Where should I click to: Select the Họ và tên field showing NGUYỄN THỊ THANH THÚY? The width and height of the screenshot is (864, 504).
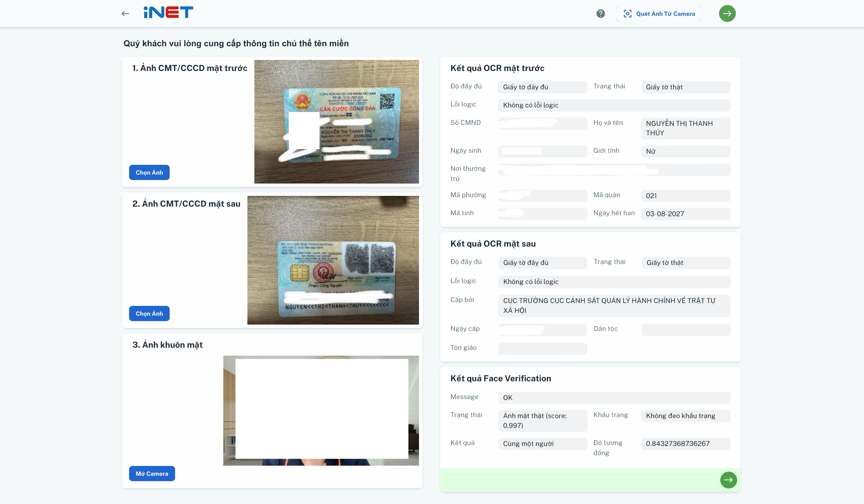click(685, 128)
